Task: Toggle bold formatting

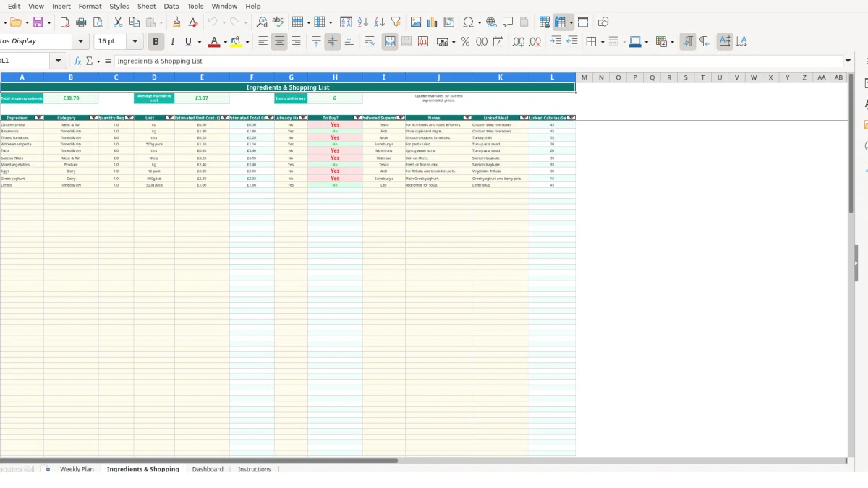Action: coord(156,42)
